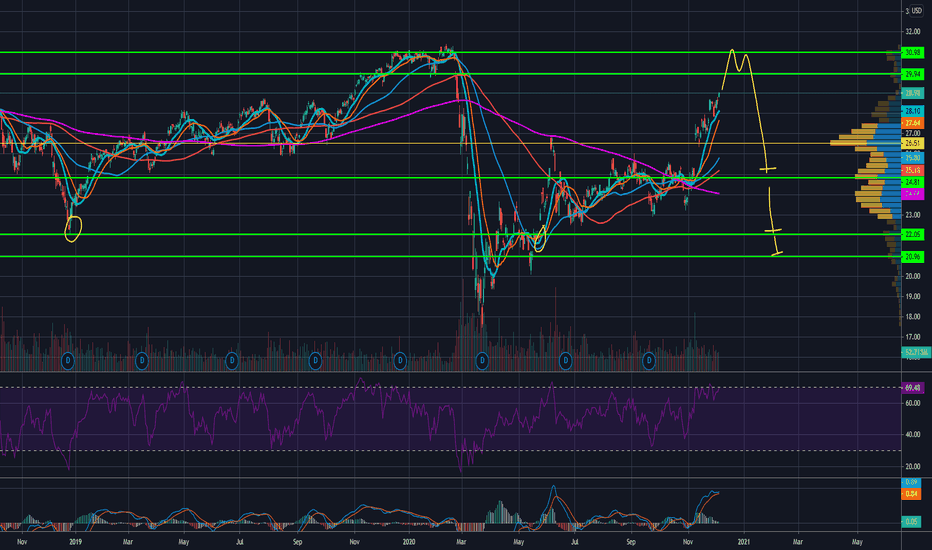This screenshot has width=932, height=550.
Task: Click the teal volume value label
Action: pyautogui.click(x=916, y=353)
